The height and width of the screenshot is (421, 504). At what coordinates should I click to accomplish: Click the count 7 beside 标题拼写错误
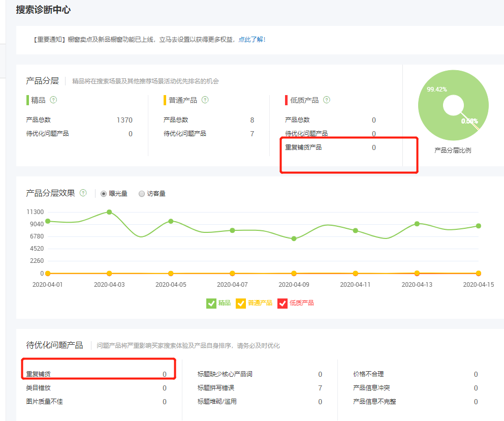coord(320,388)
